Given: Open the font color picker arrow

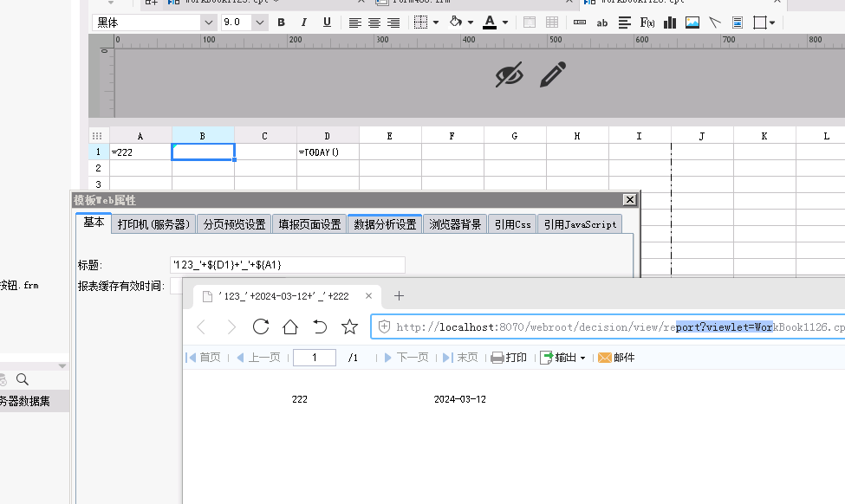Looking at the screenshot, I should (505, 23).
